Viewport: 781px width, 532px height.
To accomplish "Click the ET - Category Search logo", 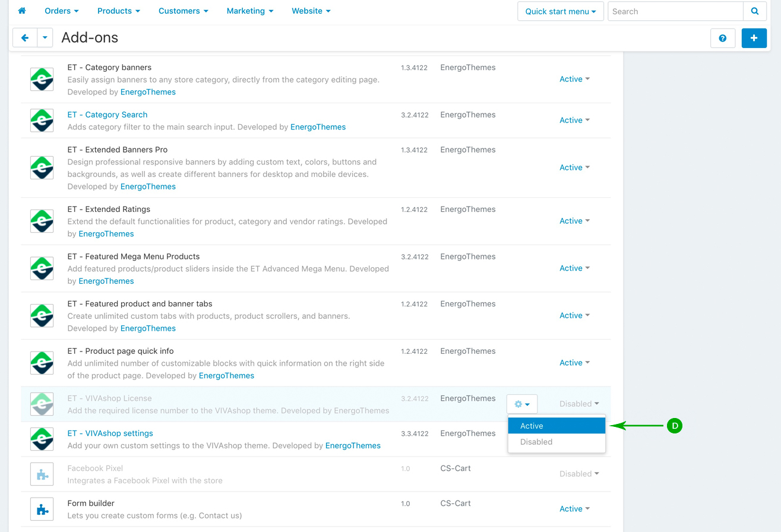I will pos(42,120).
